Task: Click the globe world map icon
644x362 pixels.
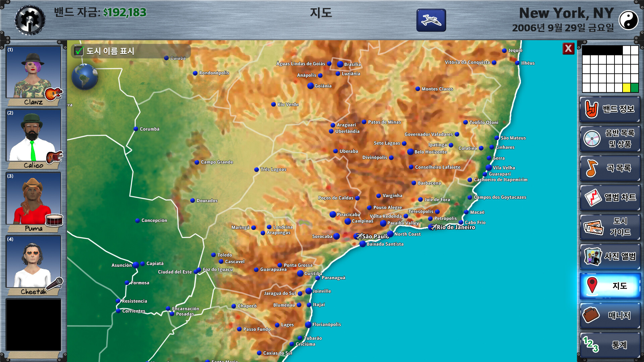Action: 85,77
